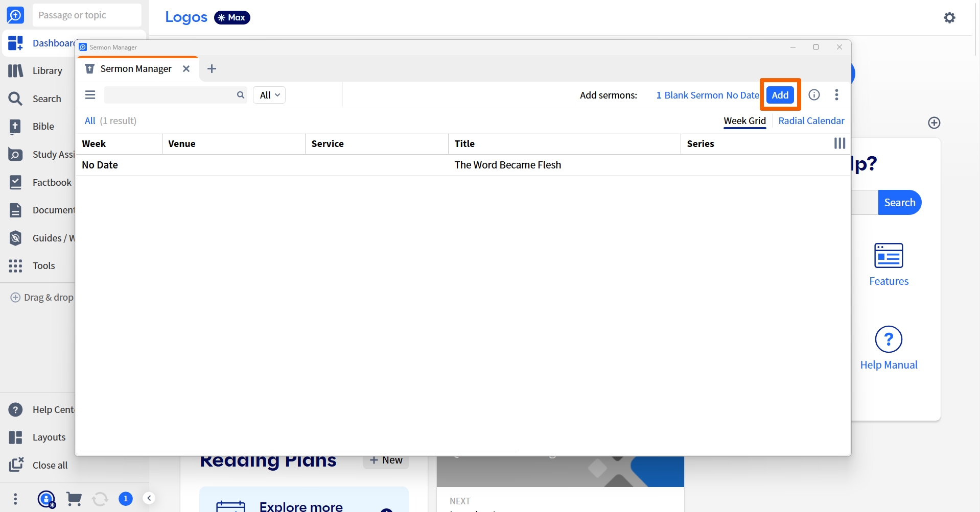Viewport: 980px width, 512px height.
Task: Switch to the Radial Calendar view
Action: click(x=811, y=121)
